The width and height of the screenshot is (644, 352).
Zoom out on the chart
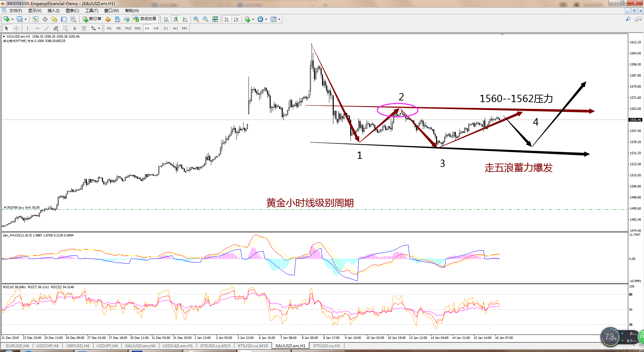coord(206,19)
